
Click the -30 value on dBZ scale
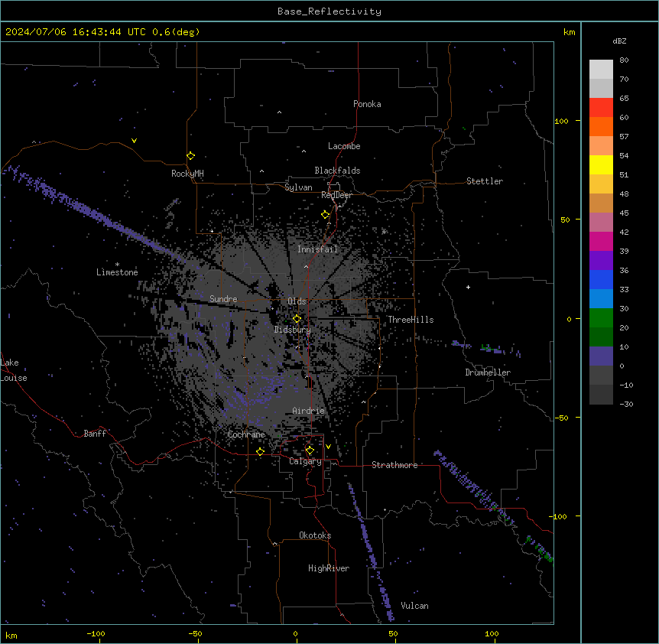(x=626, y=404)
